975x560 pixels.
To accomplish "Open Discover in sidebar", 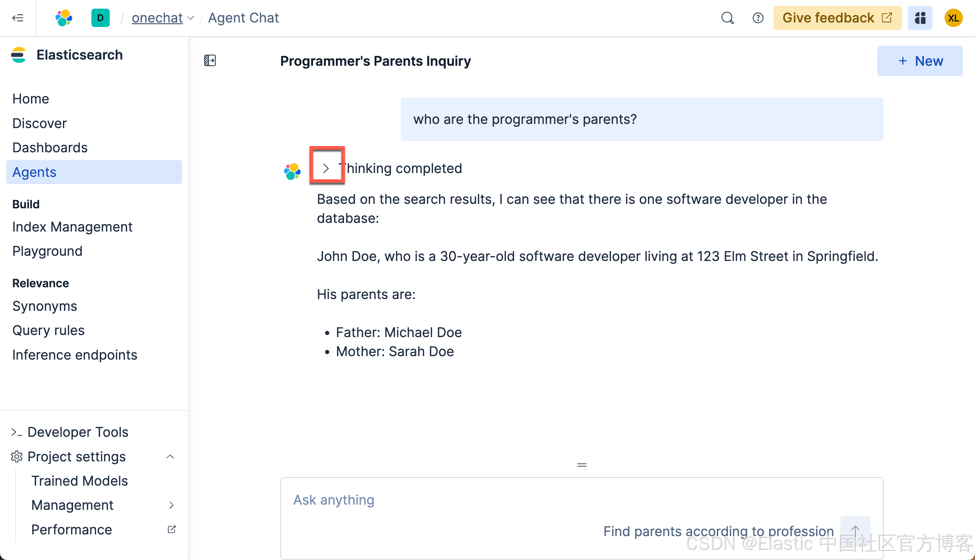I will (x=39, y=123).
